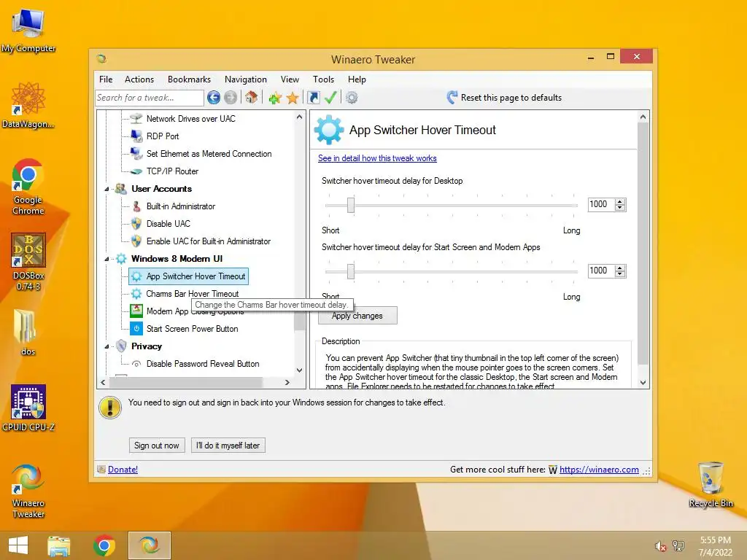Image resolution: width=747 pixels, height=560 pixels.
Task: Click the grey forward navigation arrow
Action: [231, 98]
